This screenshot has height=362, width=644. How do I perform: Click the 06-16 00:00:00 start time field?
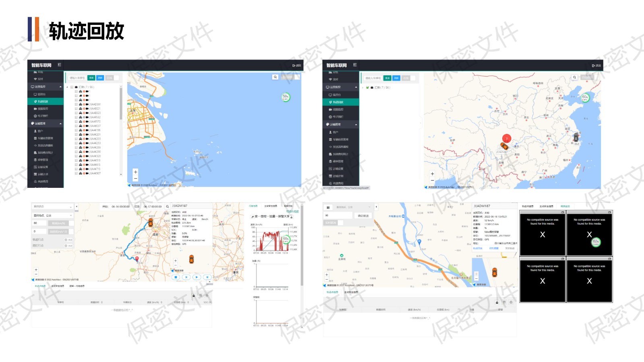pyautogui.click(x=121, y=207)
